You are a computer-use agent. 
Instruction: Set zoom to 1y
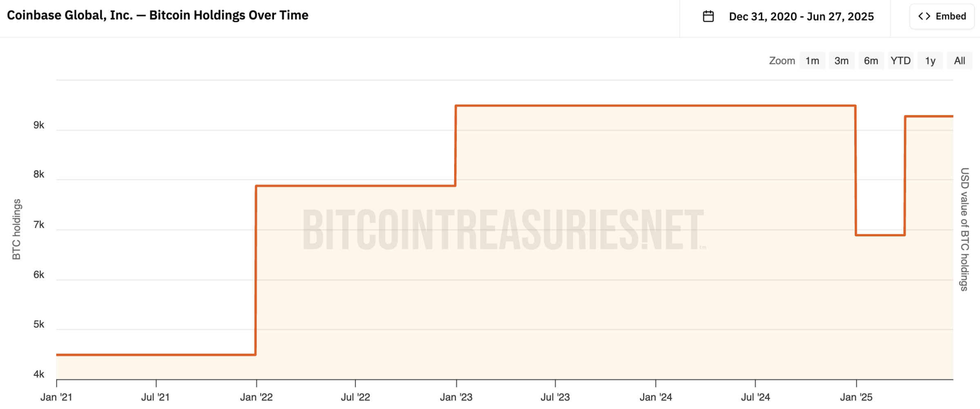point(930,61)
